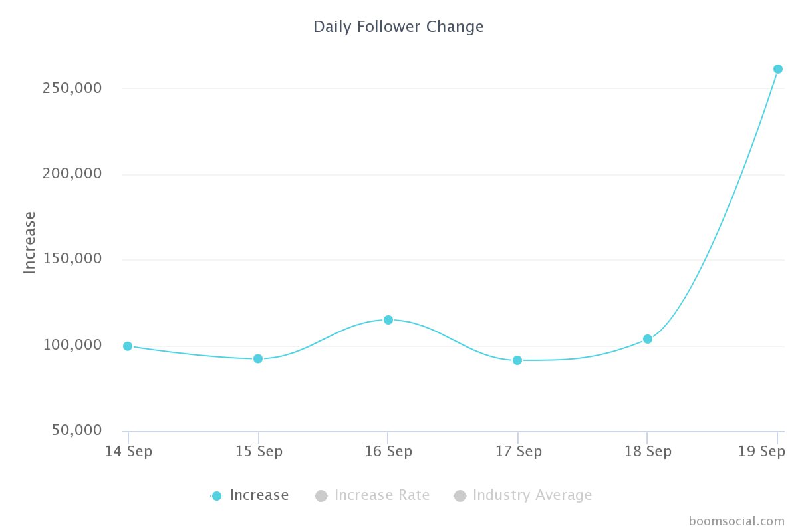The image size is (798, 532).
Task: Click the 14 Sep x-axis label
Action: pos(129,452)
